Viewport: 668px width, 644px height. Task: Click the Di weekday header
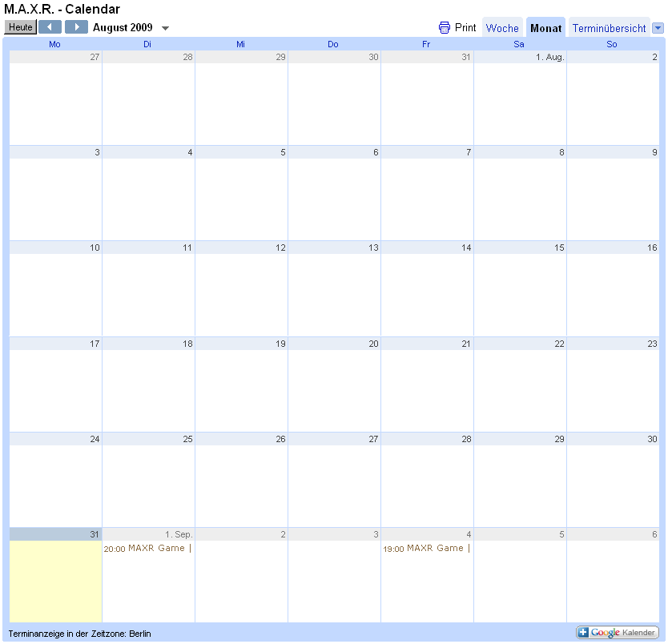click(x=147, y=44)
